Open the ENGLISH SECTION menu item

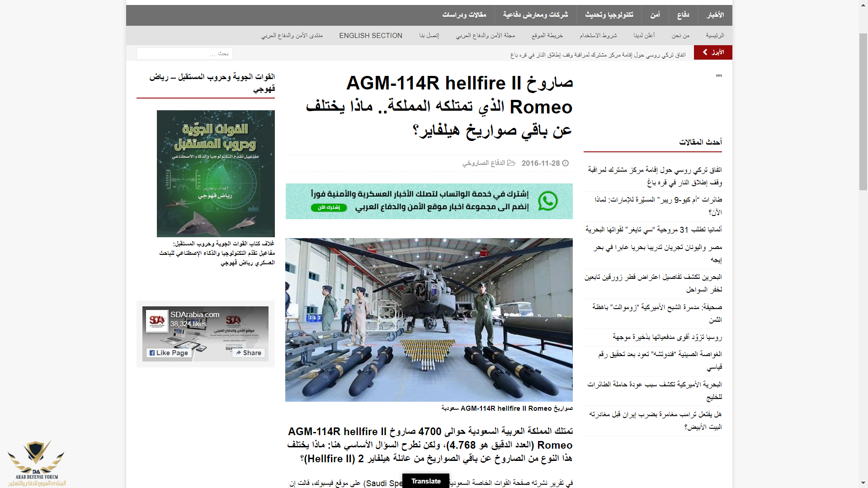tap(370, 36)
